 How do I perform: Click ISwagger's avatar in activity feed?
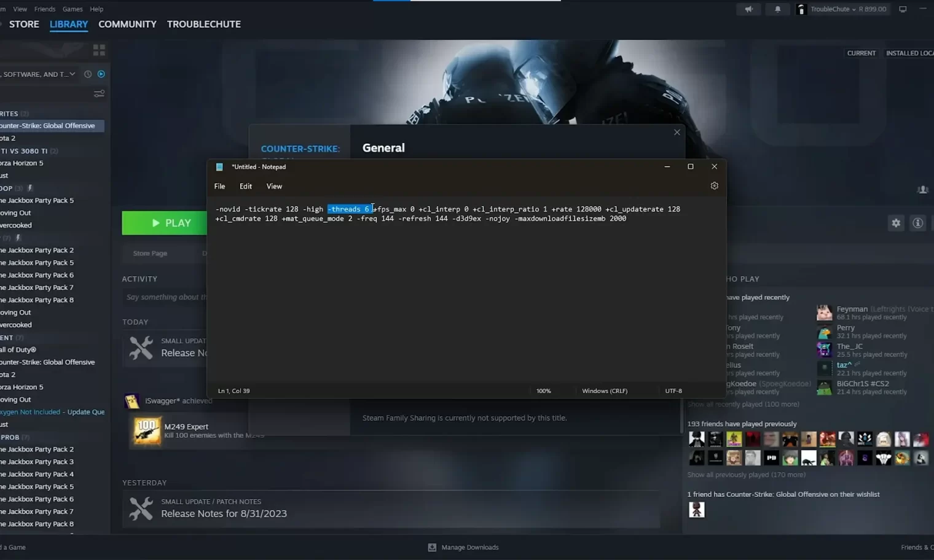pyautogui.click(x=131, y=401)
